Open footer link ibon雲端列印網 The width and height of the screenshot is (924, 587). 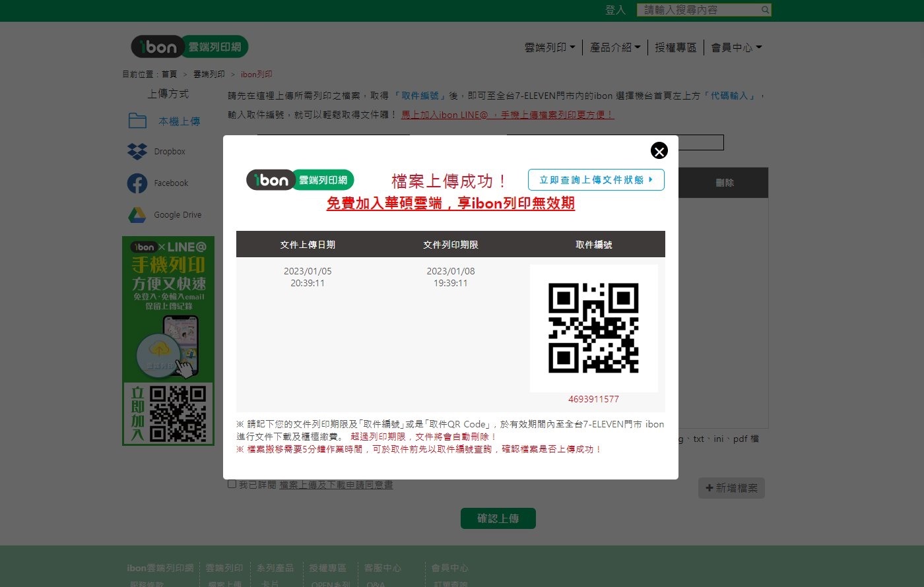[160, 568]
